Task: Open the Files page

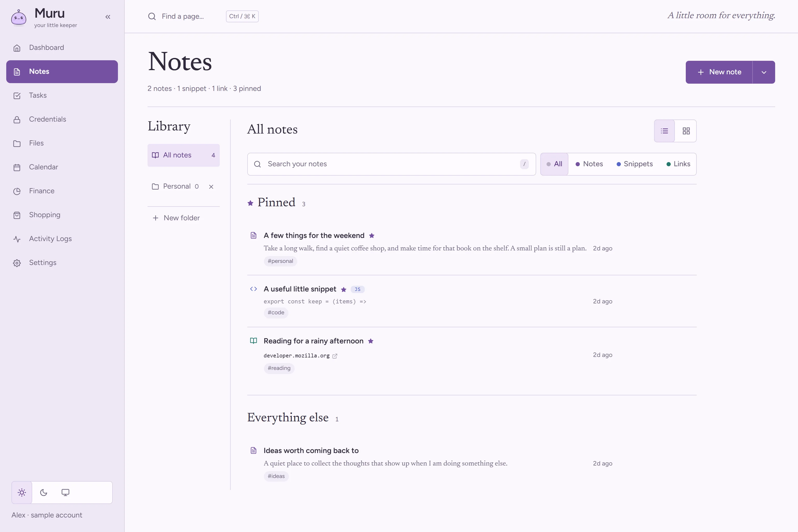Action: [x=62, y=143]
